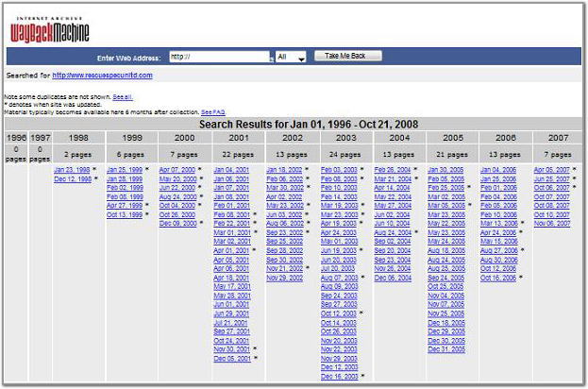
Task: Open the Oct 13, 1999 snapshot
Action: (x=124, y=214)
